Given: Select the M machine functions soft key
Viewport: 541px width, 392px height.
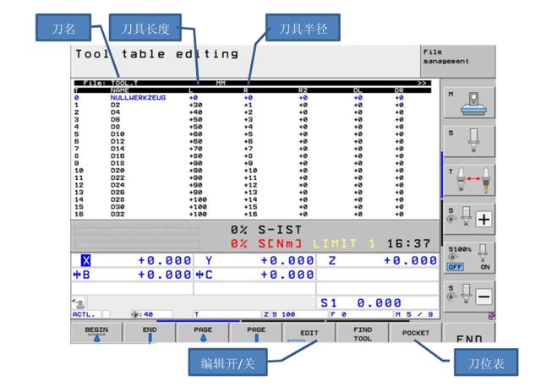Looking at the screenshot, I should pos(469,103).
